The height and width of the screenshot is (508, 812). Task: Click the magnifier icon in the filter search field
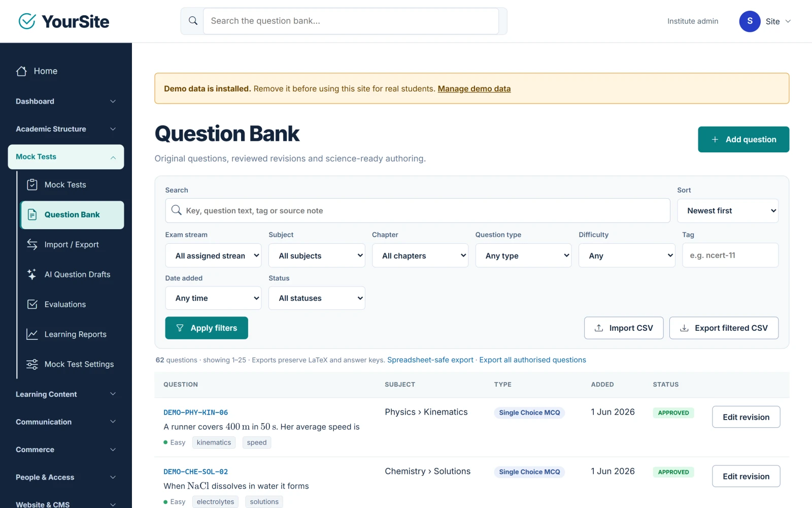[176, 210]
